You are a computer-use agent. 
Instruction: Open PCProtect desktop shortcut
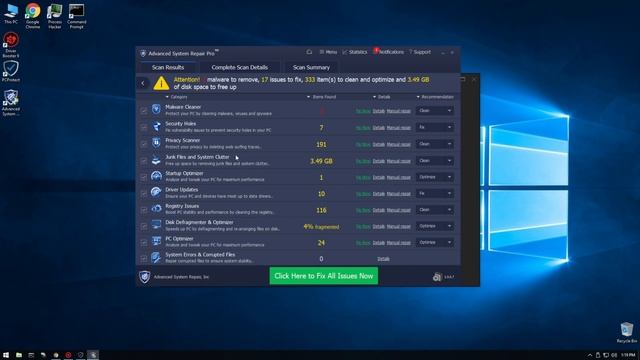pos(11,71)
